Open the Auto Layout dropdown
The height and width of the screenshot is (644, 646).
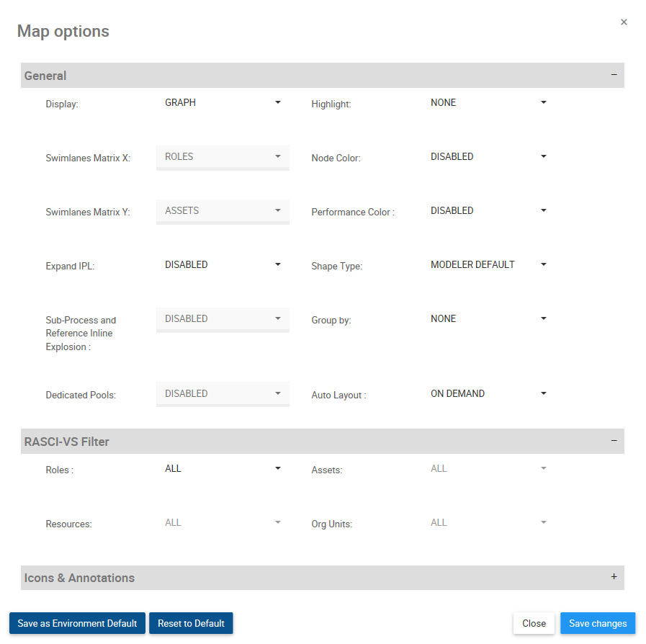coord(488,394)
